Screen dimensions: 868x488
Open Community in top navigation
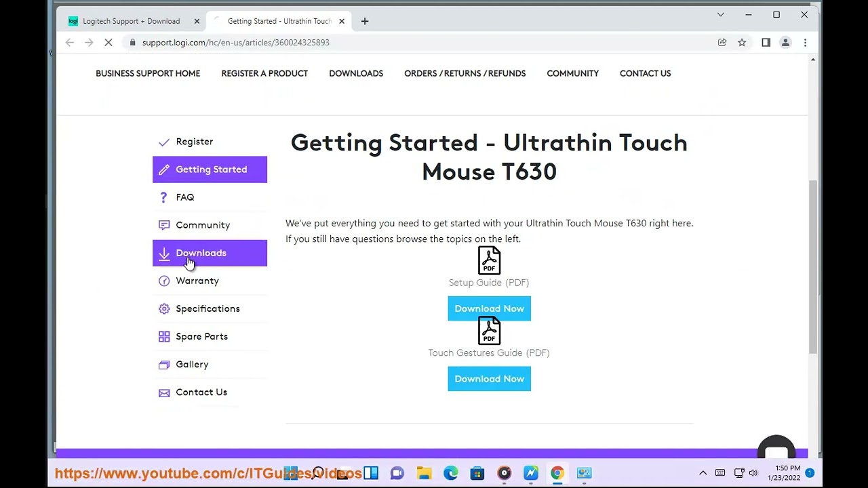point(573,73)
